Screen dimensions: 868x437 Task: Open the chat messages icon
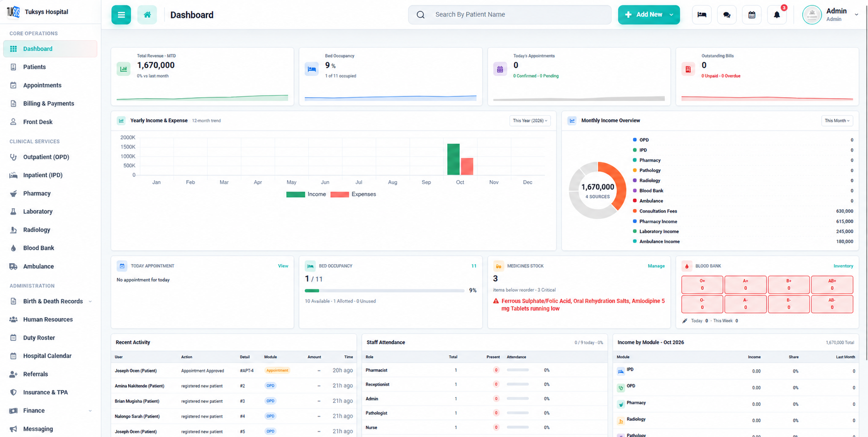click(x=727, y=15)
